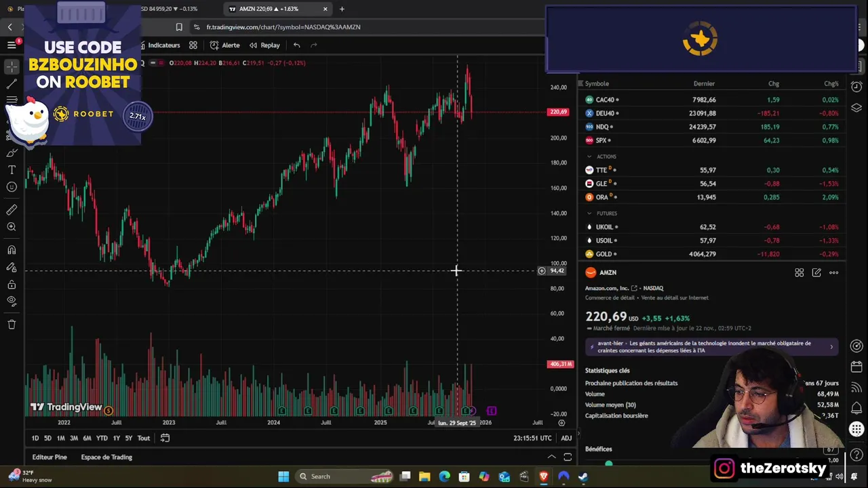868x488 pixels.
Task: Collapse the ACTIONS watchlist section
Action: (589, 157)
